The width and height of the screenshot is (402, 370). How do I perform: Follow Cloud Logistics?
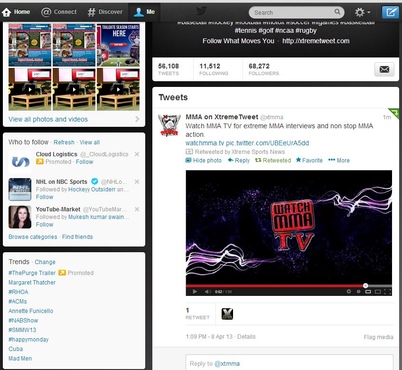point(84,162)
